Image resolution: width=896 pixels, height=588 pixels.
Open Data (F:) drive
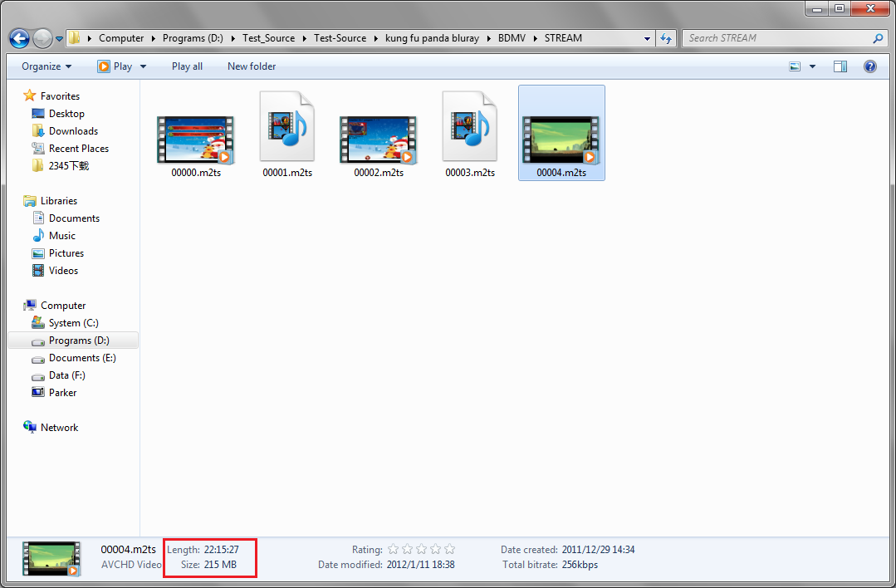[x=67, y=375]
